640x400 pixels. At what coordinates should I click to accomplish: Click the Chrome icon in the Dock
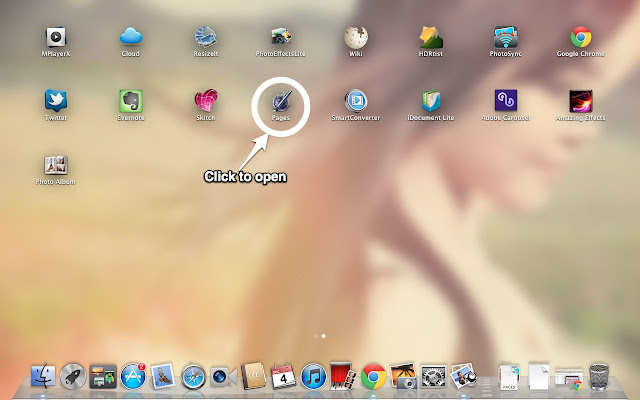(373, 376)
